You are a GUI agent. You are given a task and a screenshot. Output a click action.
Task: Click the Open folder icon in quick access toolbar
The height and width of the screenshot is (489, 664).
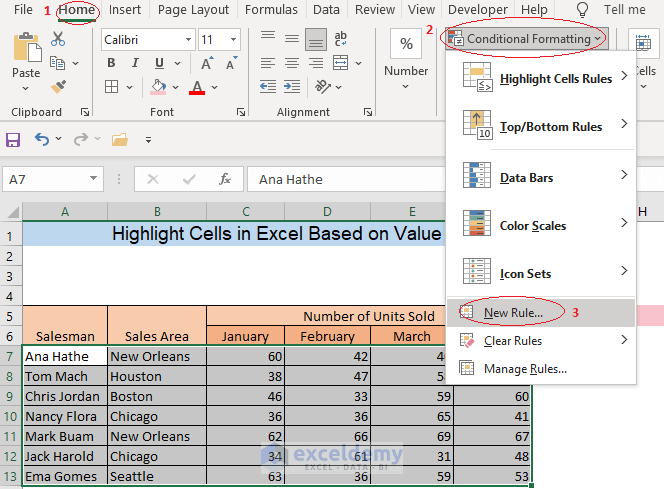point(120,140)
